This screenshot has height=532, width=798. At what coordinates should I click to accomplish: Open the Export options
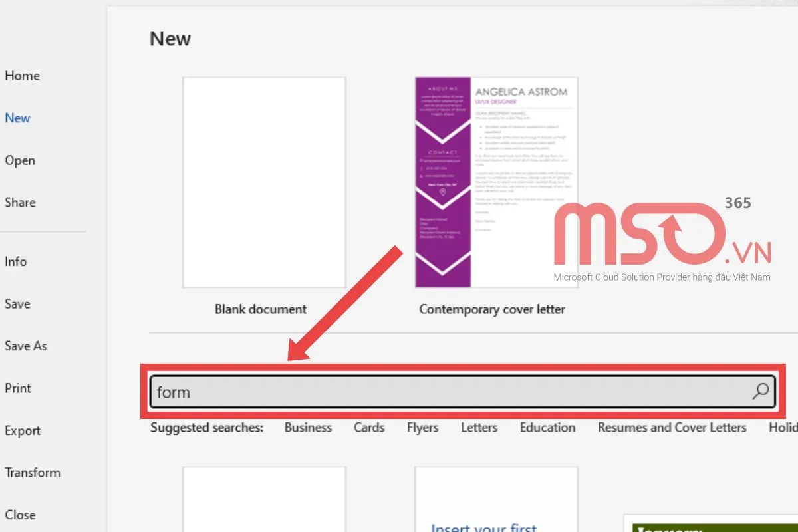(23, 430)
